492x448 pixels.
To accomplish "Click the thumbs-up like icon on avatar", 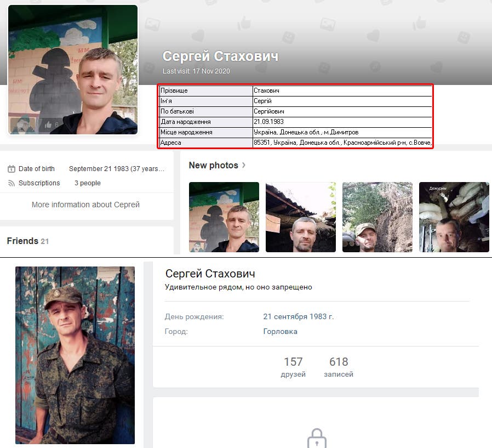I will pyautogui.click(x=48, y=125).
